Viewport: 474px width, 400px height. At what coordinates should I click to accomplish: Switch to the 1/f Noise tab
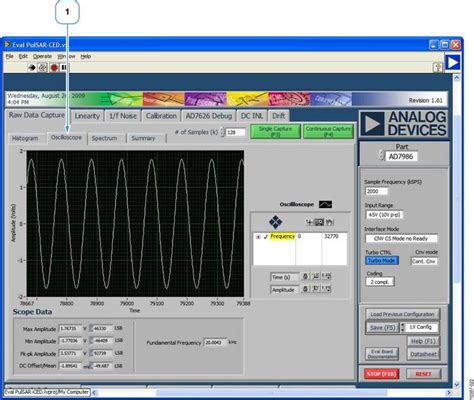[x=123, y=116]
